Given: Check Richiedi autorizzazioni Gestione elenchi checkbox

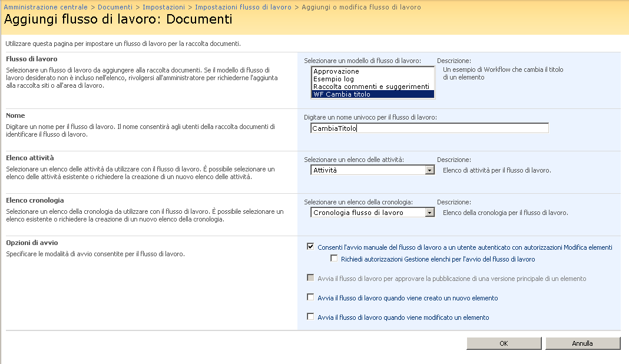Looking at the screenshot, I should tap(334, 259).
